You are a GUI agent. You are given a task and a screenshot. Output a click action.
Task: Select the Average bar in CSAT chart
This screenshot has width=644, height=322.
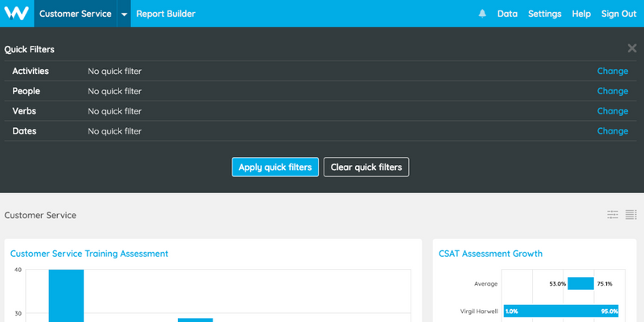pyautogui.click(x=580, y=283)
